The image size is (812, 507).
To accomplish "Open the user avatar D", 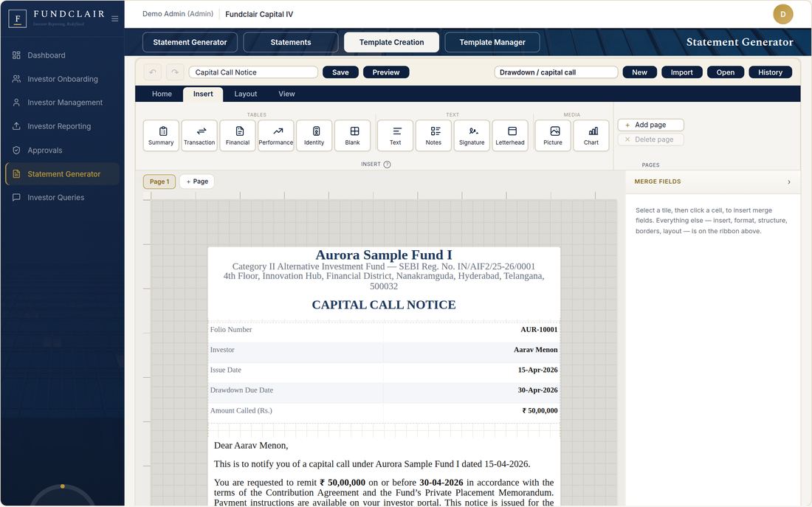I will (783, 14).
